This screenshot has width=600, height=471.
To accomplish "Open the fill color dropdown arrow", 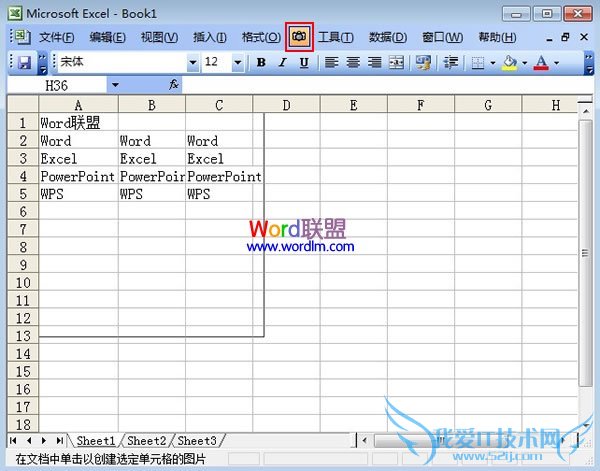I will click(x=524, y=62).
